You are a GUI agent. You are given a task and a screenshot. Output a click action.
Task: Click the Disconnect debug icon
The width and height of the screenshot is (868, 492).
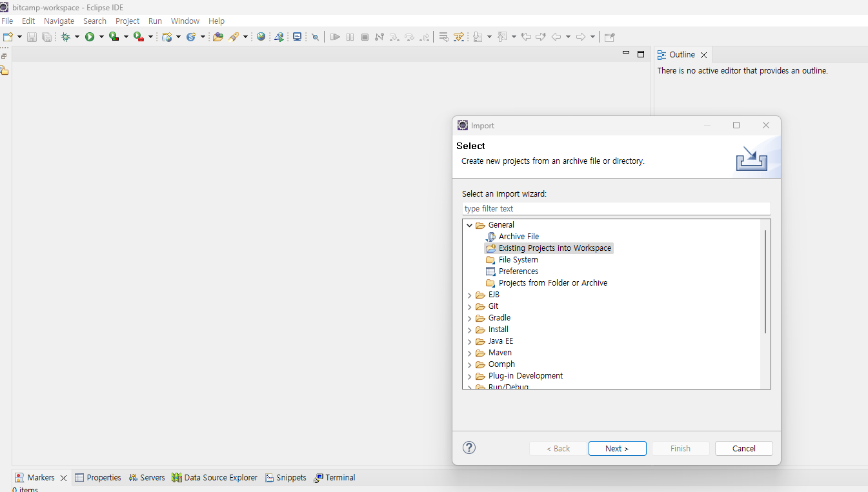point(379,37)
